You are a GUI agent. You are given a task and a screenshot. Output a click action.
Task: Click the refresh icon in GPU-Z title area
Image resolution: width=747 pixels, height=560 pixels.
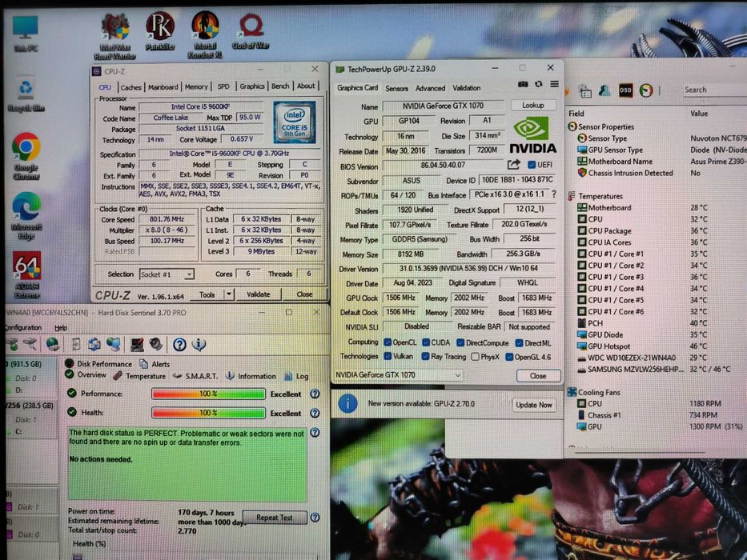pyautogui.click(x=538, y=84)
